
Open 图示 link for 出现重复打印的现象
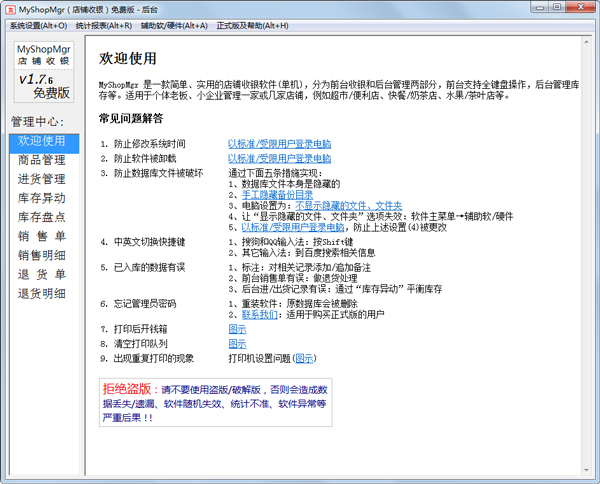coord(304,359)
